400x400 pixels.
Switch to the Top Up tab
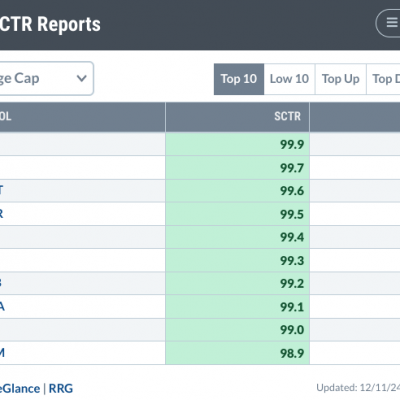(340, 79)
